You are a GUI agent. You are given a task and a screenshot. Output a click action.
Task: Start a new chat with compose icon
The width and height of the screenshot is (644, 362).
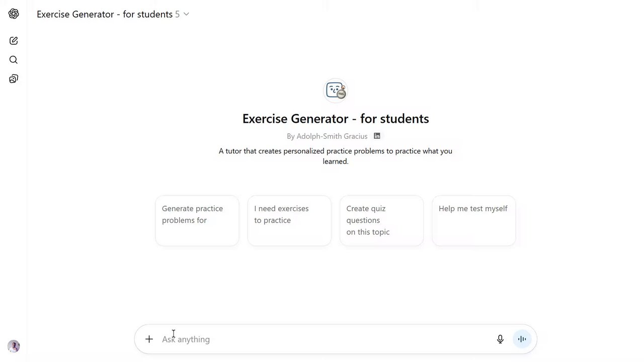pos(14,41)
